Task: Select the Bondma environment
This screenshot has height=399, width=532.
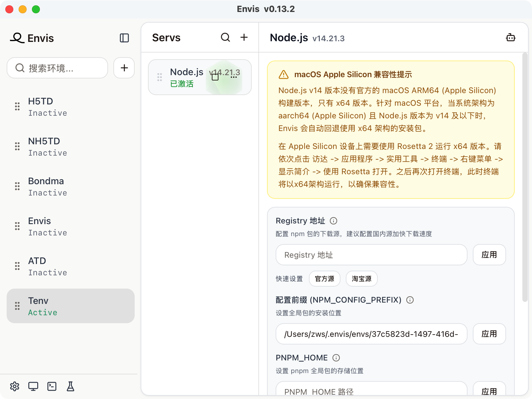Action: click(70, 186)
